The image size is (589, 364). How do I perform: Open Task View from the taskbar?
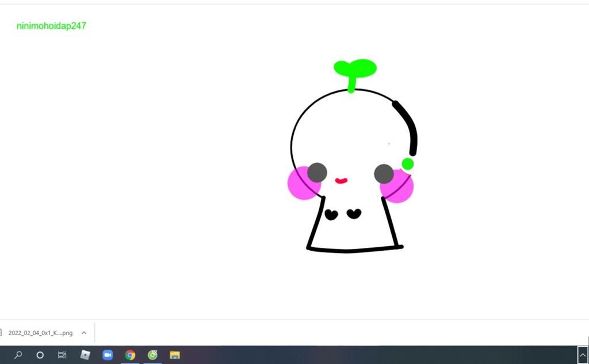coord(62,355)
